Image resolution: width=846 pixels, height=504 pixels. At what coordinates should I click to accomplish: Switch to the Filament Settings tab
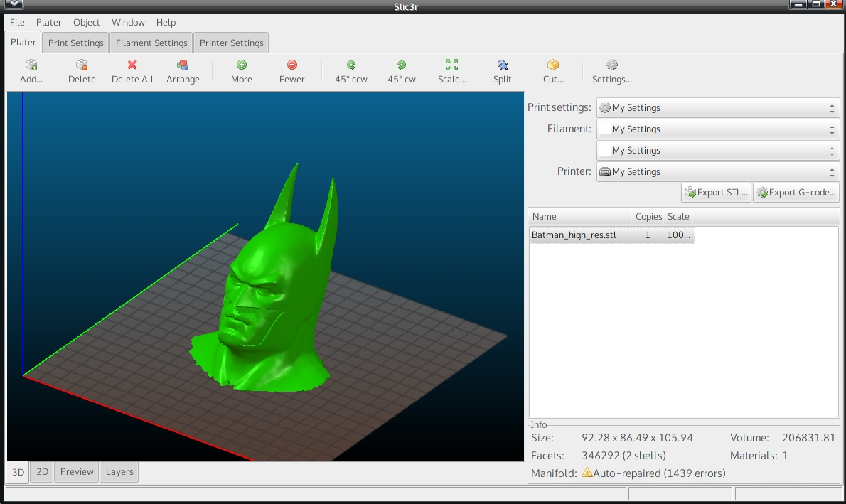click(x=151, y=43)
